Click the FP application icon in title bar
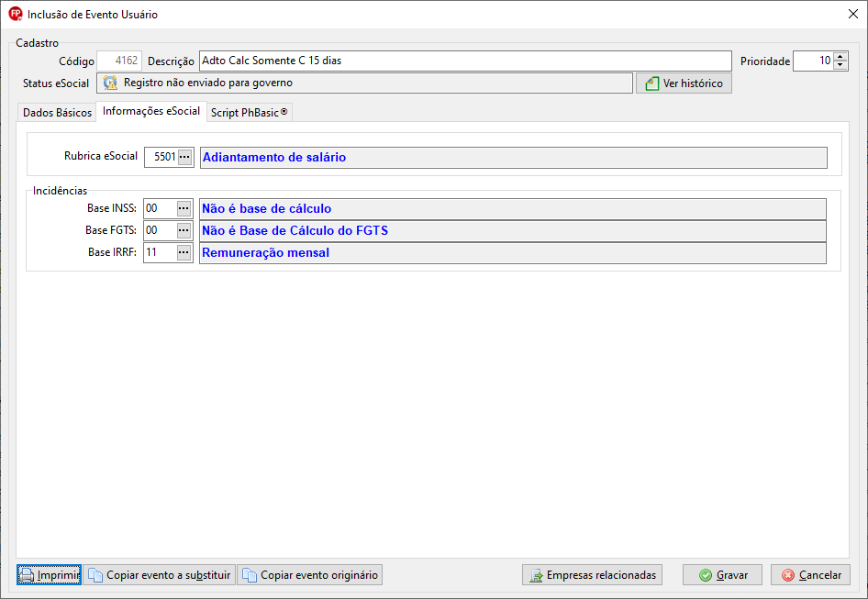Image resolution: width=868 pixels, height=599 pixels. tap(15, 14)
